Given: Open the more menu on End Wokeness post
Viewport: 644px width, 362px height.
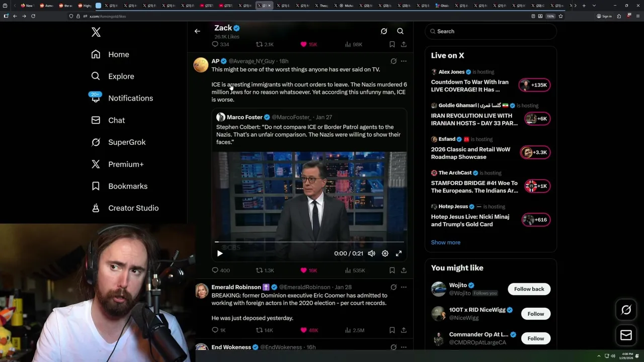Looking at the screenshot, I should [404, 347].
